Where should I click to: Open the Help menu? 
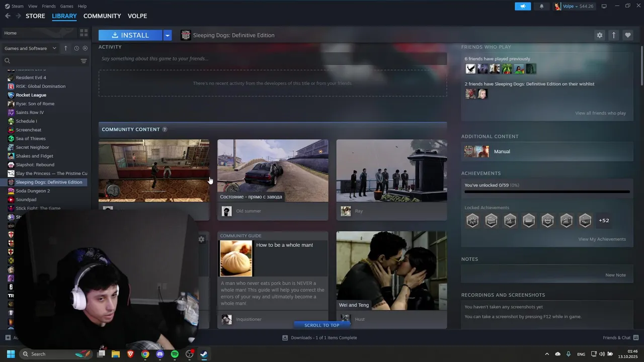(x=82, y=6)
